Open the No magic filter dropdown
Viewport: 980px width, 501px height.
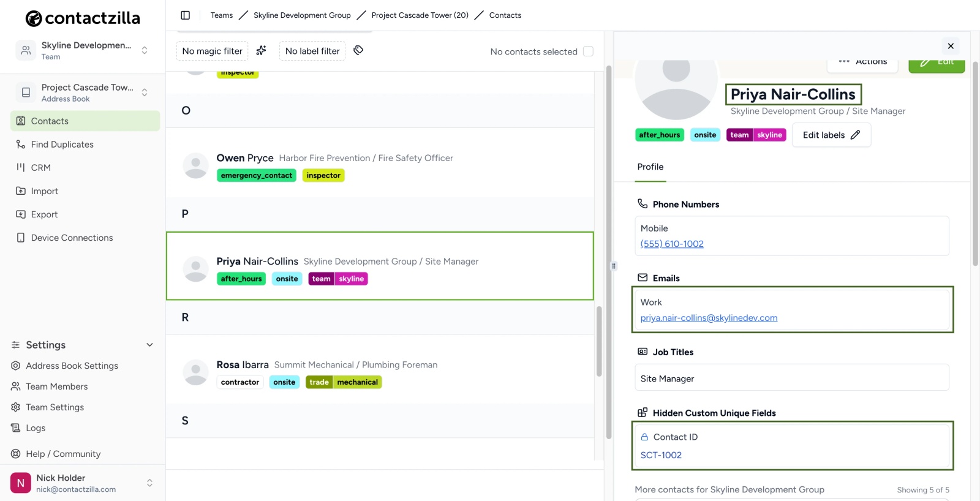(x=212, y=51)
